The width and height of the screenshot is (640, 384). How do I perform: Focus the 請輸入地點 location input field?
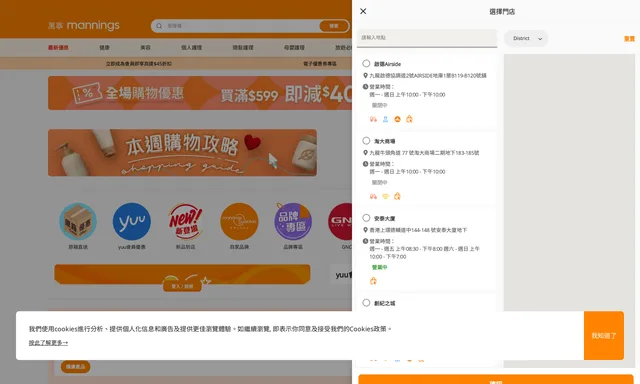tap(427, 38)
